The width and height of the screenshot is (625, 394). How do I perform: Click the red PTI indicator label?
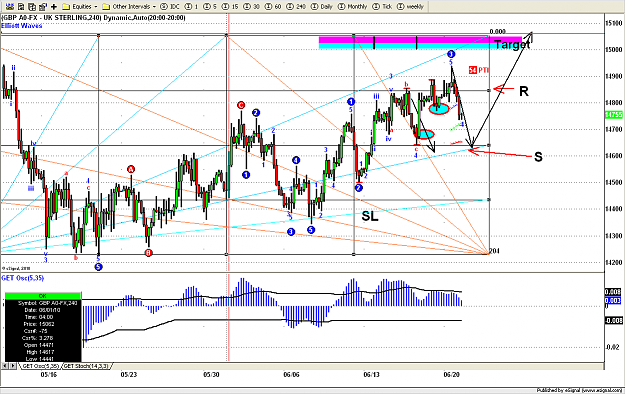click(x=478, y=70)
